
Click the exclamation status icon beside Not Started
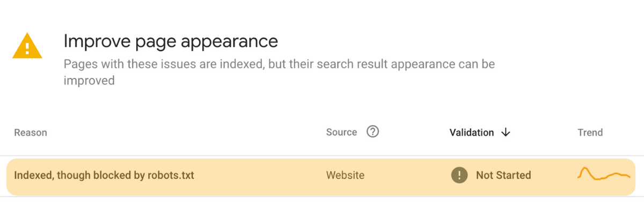coord(459,175)
